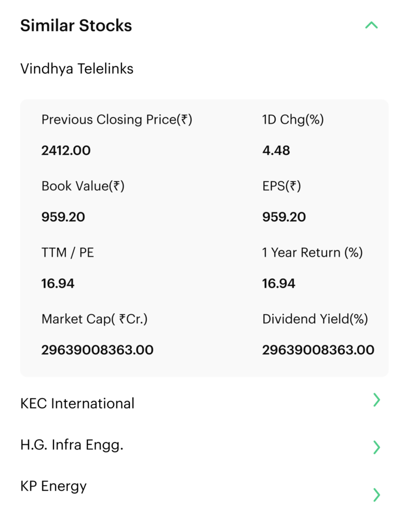The image size is (404, 532).
Task: Expand the KEC International chevron arrow
Action: (377, 400)
